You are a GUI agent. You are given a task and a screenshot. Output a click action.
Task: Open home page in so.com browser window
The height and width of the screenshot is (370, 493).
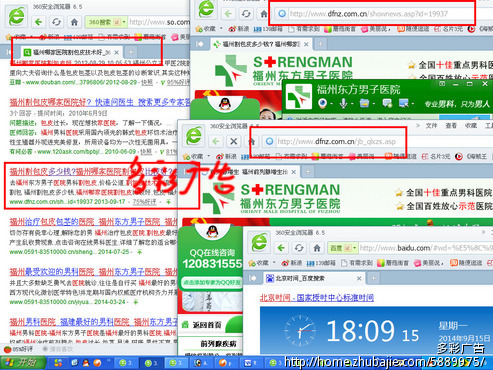click(x=74, y=22)
